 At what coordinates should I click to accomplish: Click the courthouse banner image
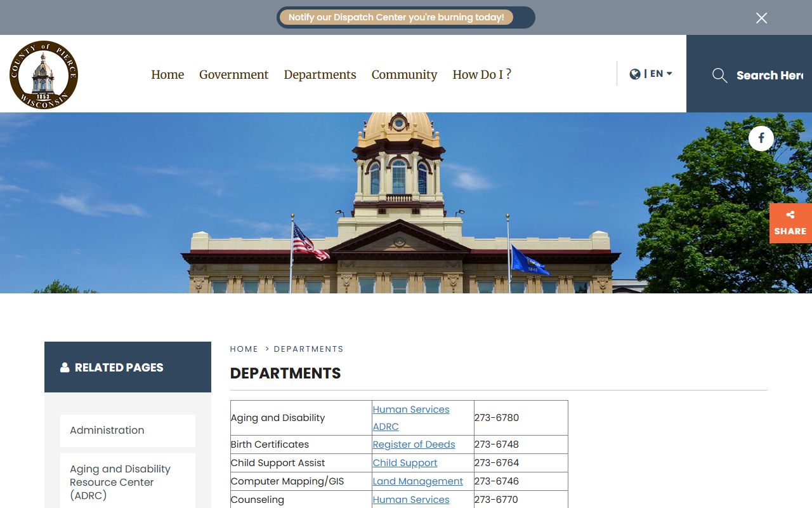pyautogui.click(x=406, y=203)
